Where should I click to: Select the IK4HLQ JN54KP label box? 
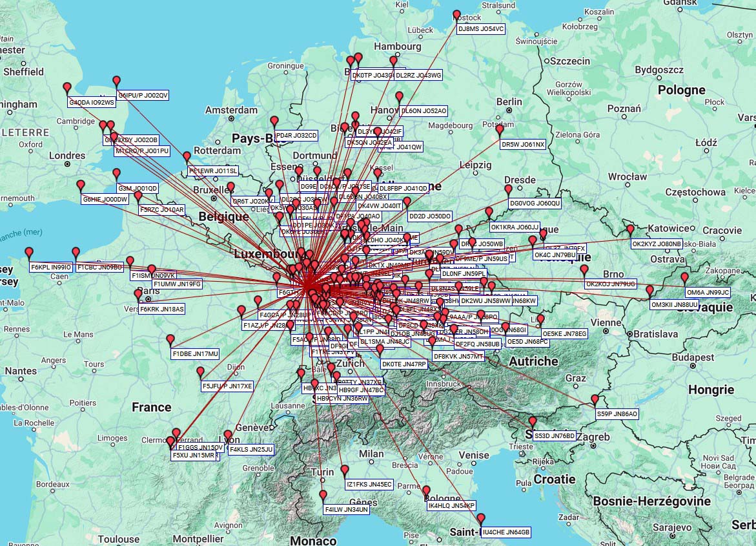point(451,505)
